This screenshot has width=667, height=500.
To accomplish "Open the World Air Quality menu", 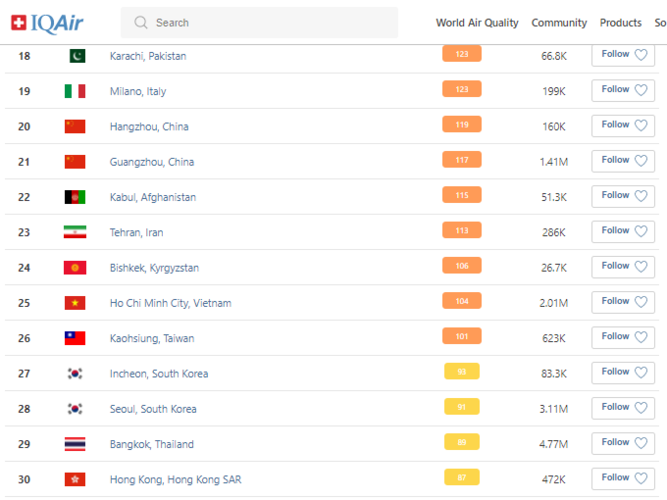I will [477, 23].
